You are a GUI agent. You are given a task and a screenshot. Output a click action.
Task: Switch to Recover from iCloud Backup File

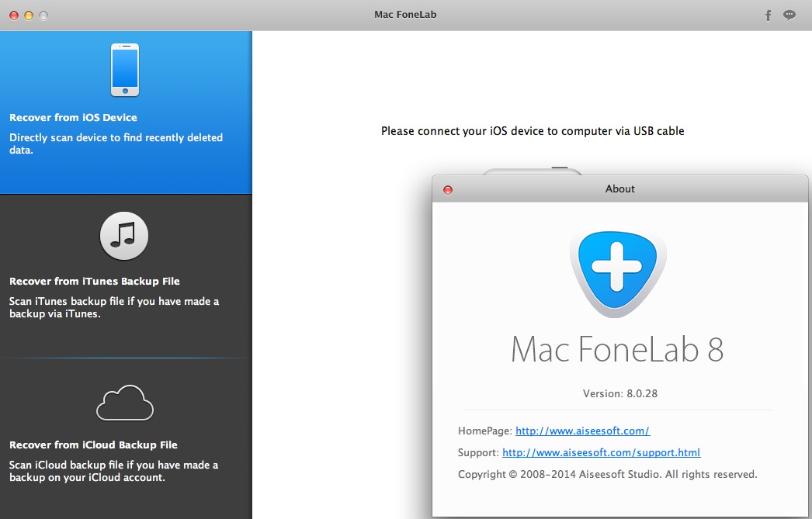tap(126, 439)
